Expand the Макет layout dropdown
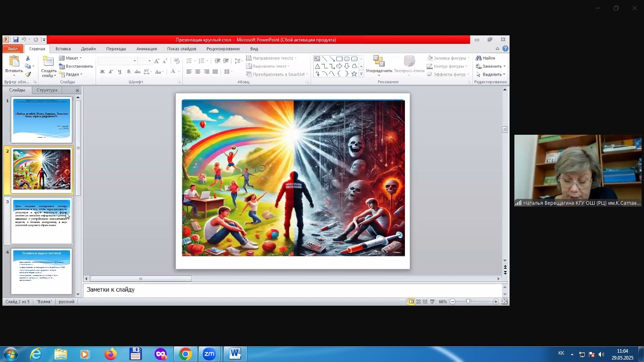644x362 pixels. point(71,58)
